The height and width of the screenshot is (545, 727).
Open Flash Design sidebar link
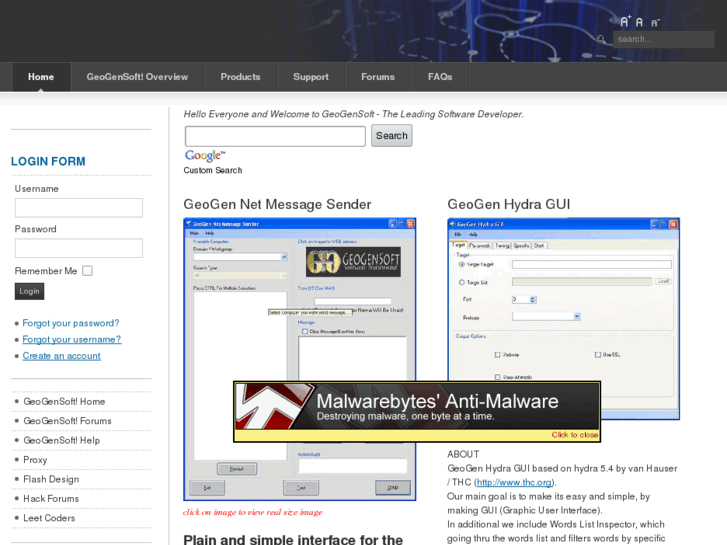click(51, 480)
